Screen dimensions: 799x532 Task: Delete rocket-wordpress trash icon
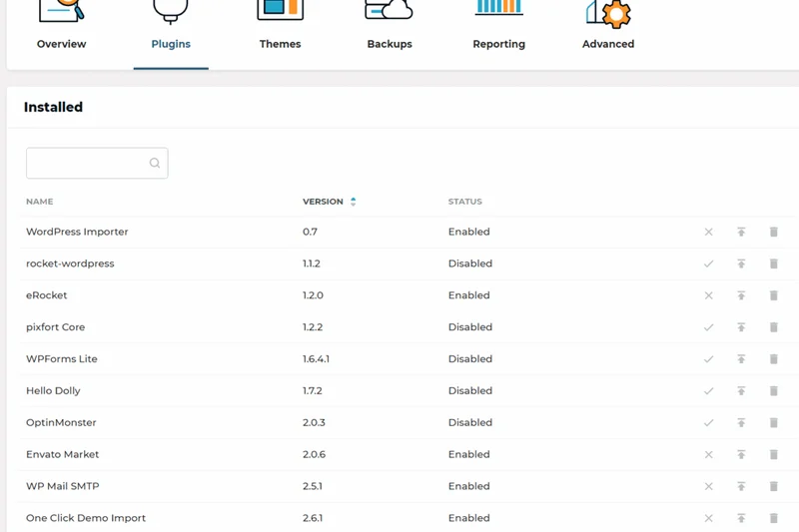coord(773,264)
